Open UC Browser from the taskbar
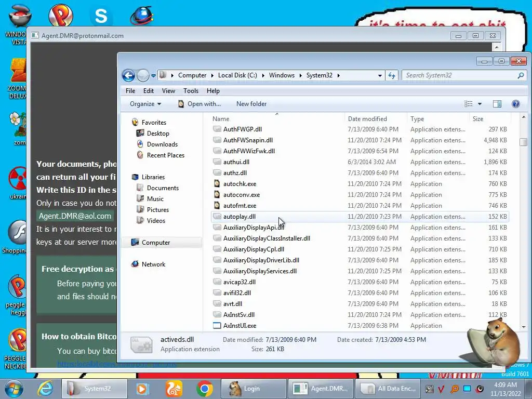This screenshot has width=532, height=399. pos(174,389)
